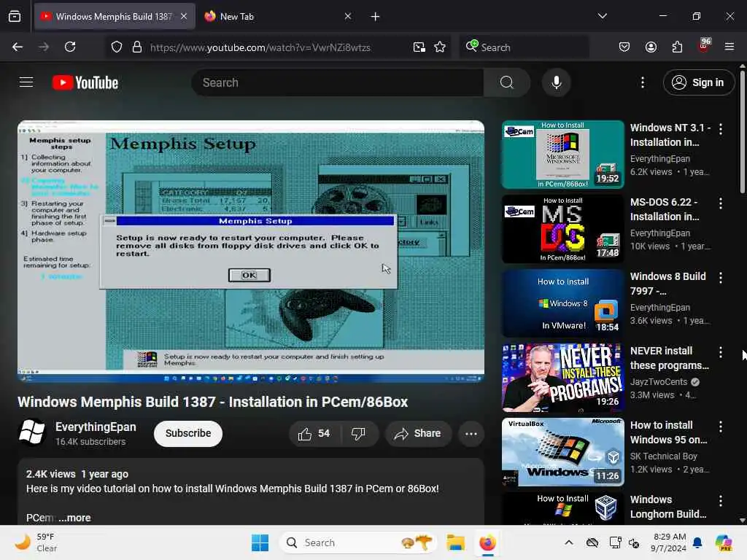Like the video with thumbs up
747x560 pixels.
coord(314,433)
